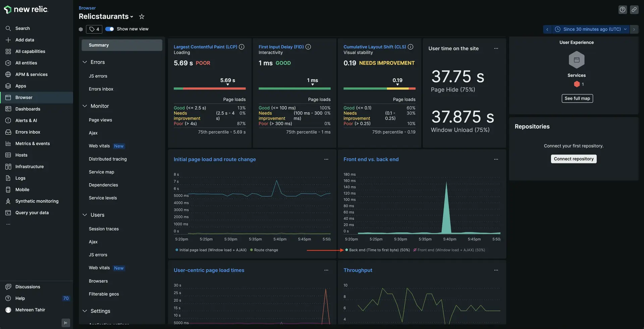Collapse the Users section

tap(85, 215)
